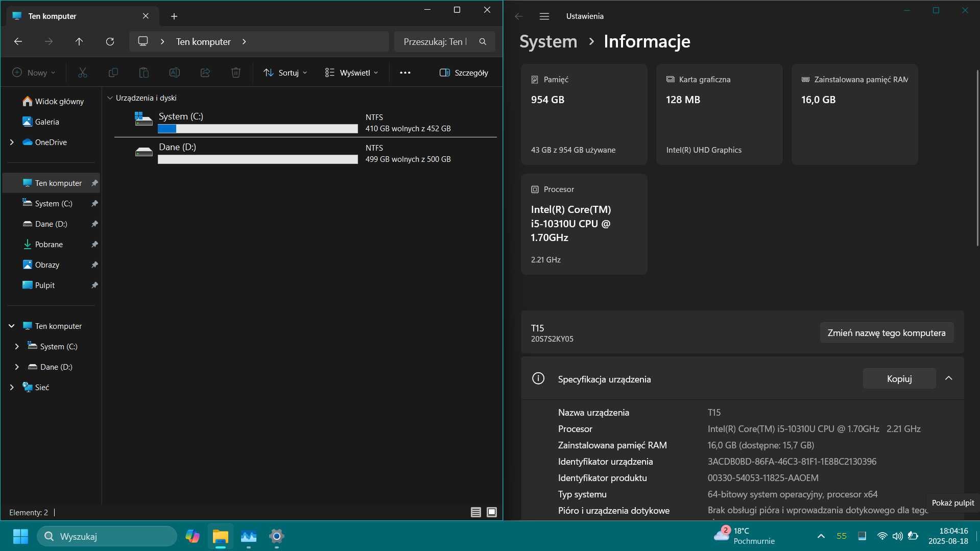Open Widok główny in the sidebar

(53, 102)
